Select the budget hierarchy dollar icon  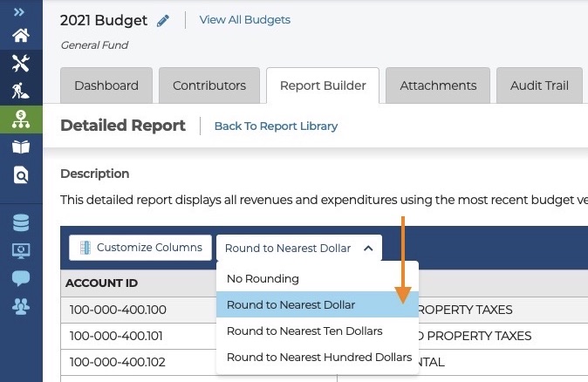(x=21, y=119)
